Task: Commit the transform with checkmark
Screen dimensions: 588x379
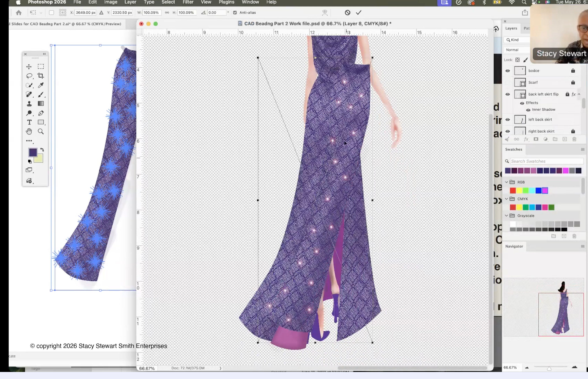Action: pos(358,13)
